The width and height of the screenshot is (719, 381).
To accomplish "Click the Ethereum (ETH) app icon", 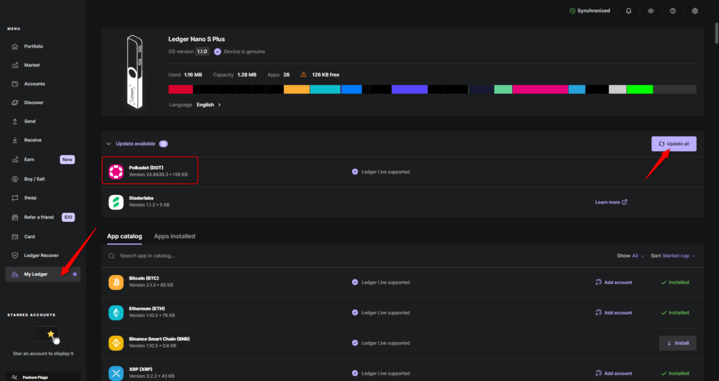I will point(116,312).
